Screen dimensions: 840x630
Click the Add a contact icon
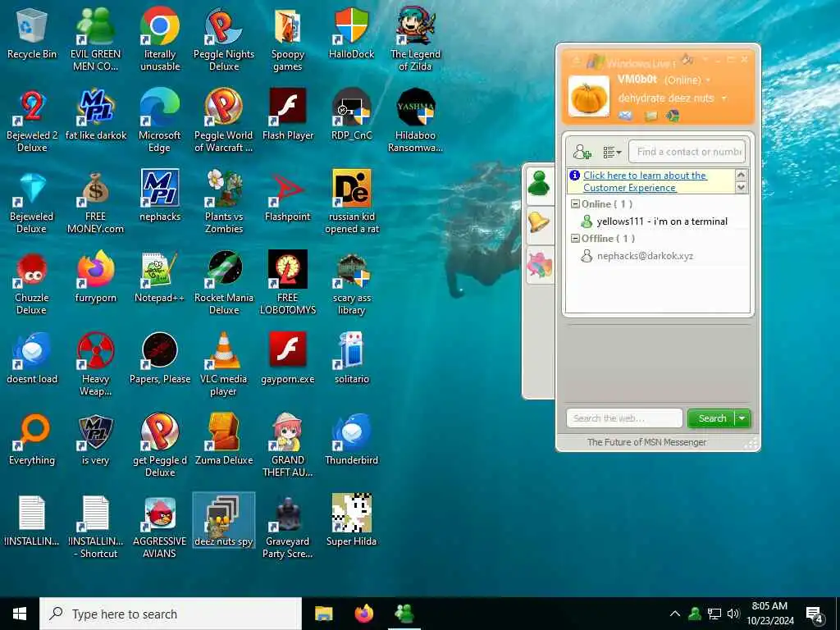tap(582, 152)
